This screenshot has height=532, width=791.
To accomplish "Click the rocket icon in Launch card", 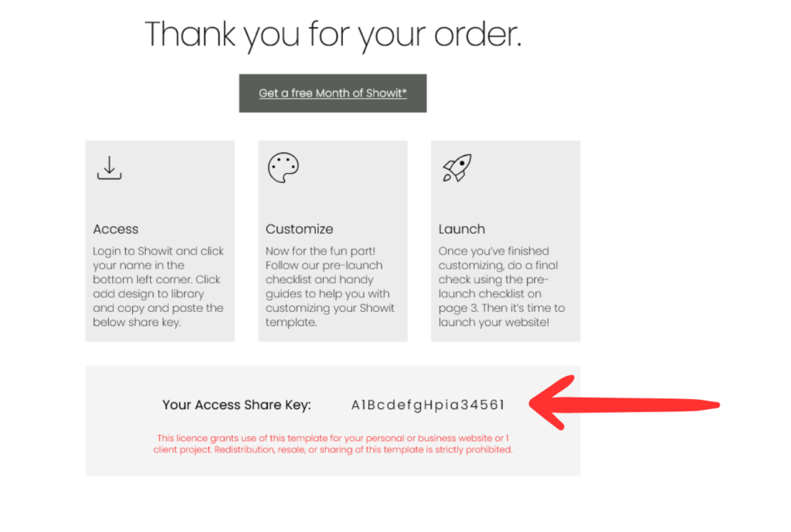I will [457, 168].
